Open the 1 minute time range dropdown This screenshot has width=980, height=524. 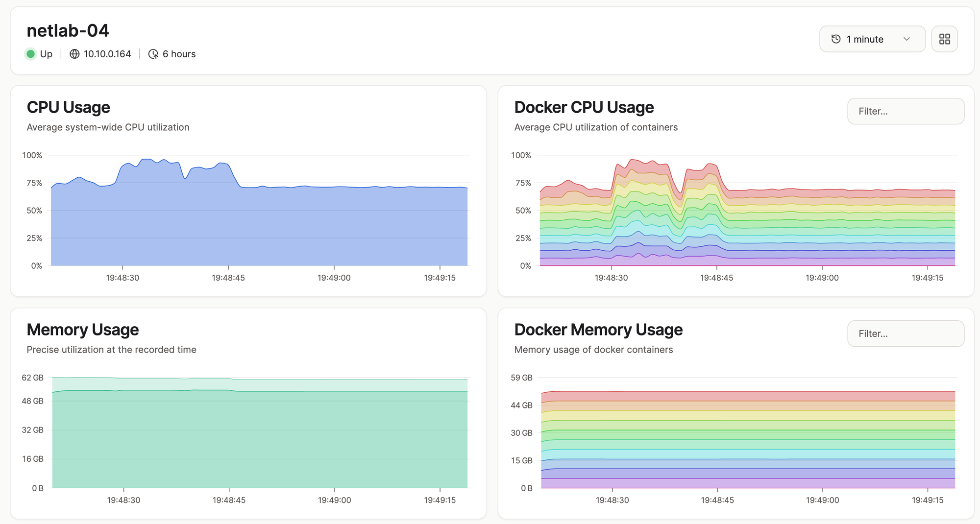click(x=872, y=39)
